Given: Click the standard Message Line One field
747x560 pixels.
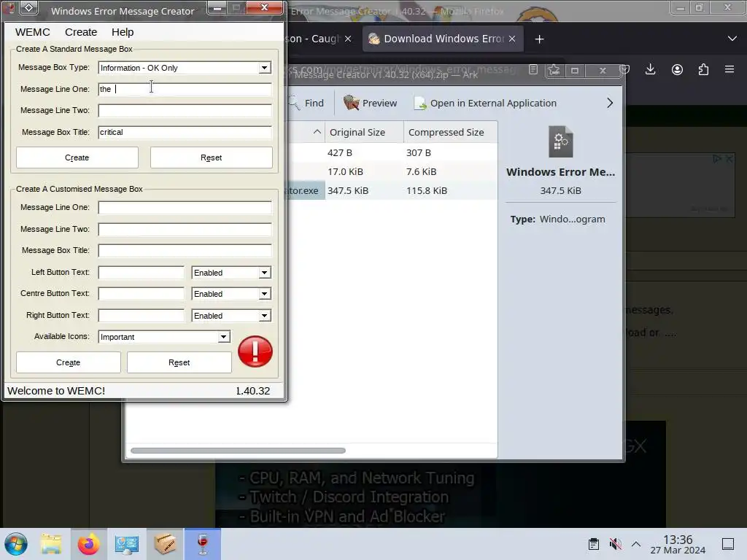Looking at the screenshot, I should (185, 89).
